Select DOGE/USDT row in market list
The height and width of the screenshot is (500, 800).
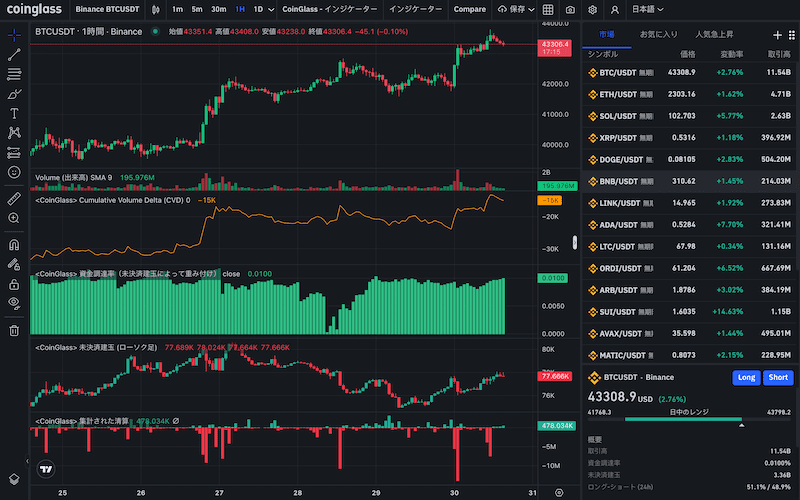point(691,160)
